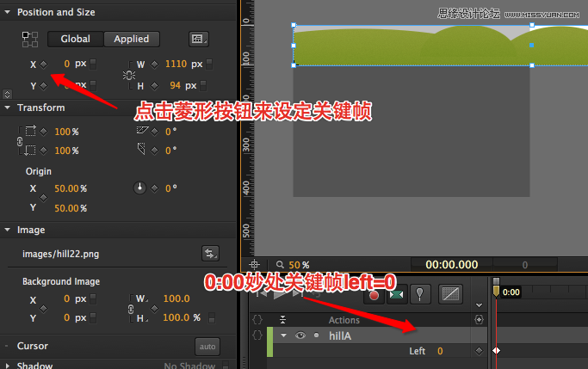Select the hillA layer name
588x369 pixels.
(340, 335)
